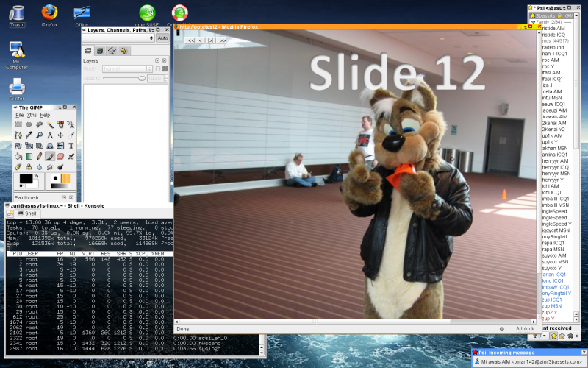
Task: Open the Xtns menu in GIMP
Action: [32, 116]
